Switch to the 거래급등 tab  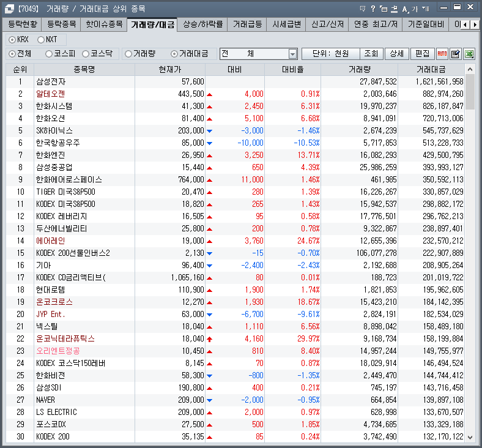point(247,24)
